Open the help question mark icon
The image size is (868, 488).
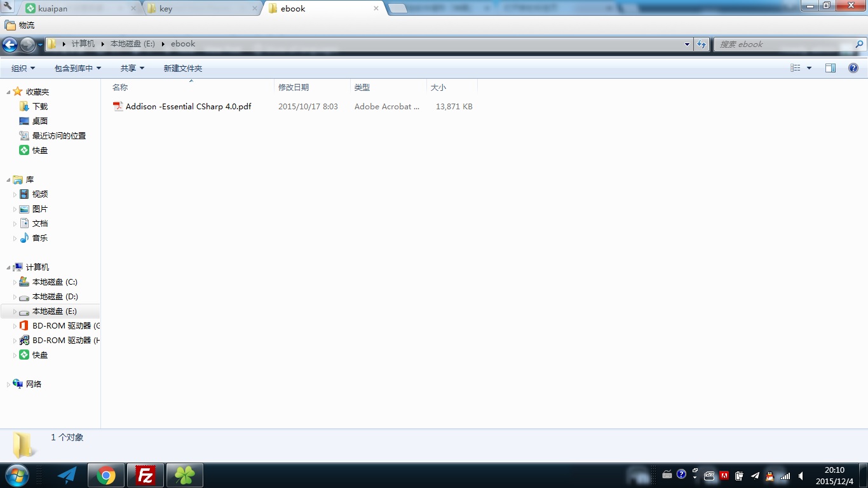tap(853, 68)
